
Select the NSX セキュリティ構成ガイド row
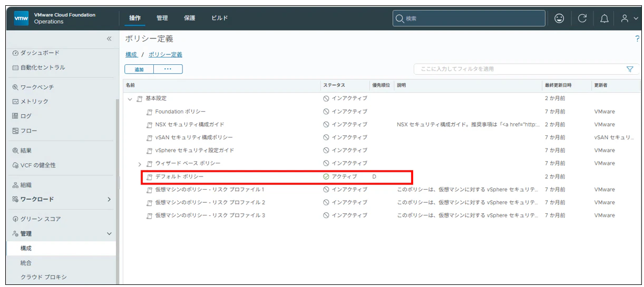pyautogui.click(x=382, y=125)
